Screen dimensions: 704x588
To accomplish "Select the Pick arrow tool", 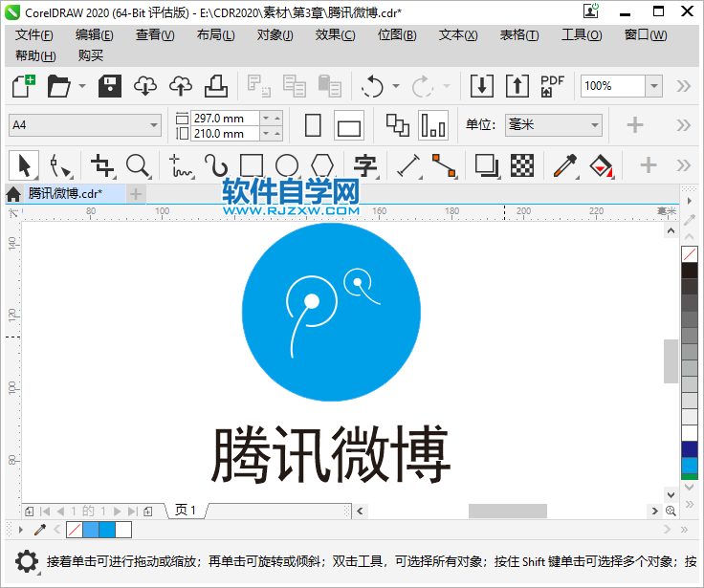I will coord(24,165).
